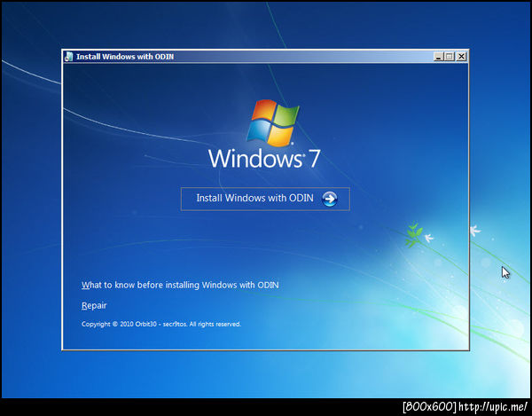Screen dimensions: 532x416
Task: Click the blue arrow icon in install button
Action: 330,199
